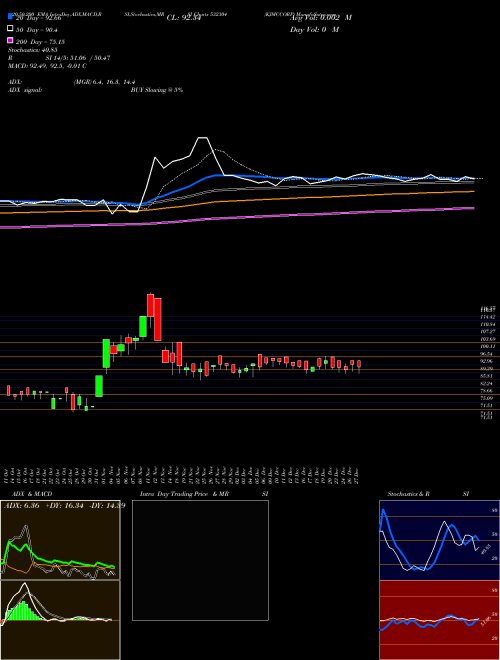
Task: Click the tallest red candlestick at the peak
Action: [157, 319]
